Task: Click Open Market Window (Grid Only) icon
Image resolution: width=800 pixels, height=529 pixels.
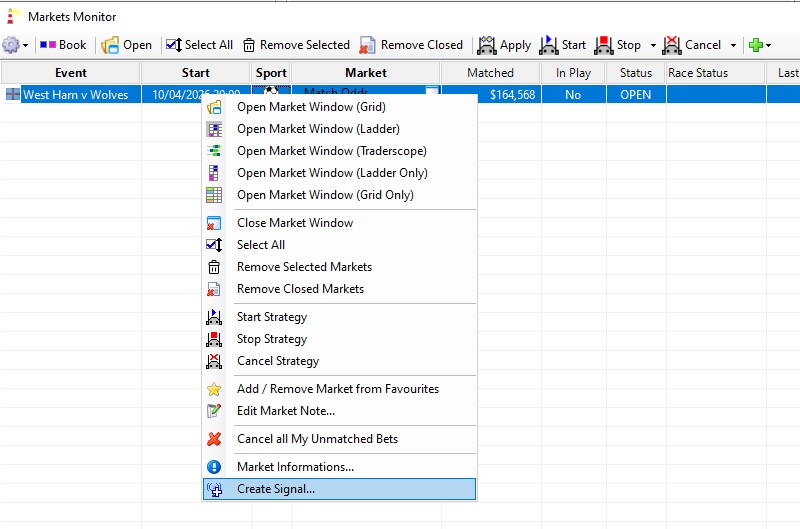Action: [214, 195]
